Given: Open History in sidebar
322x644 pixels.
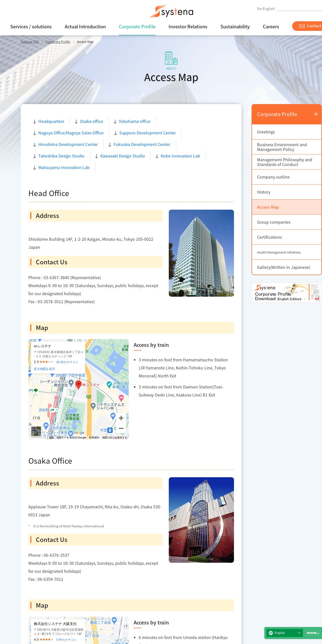Looking at the screenshot, I should tap(287, 192).
